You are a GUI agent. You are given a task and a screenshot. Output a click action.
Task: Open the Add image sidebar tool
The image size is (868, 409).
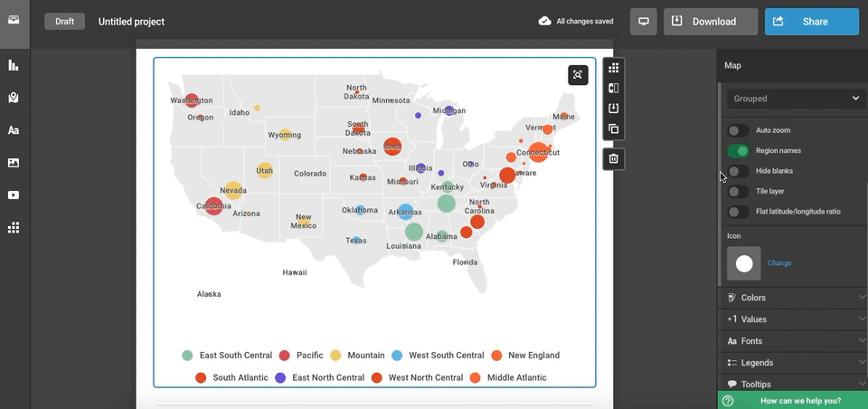coord(14,163)
